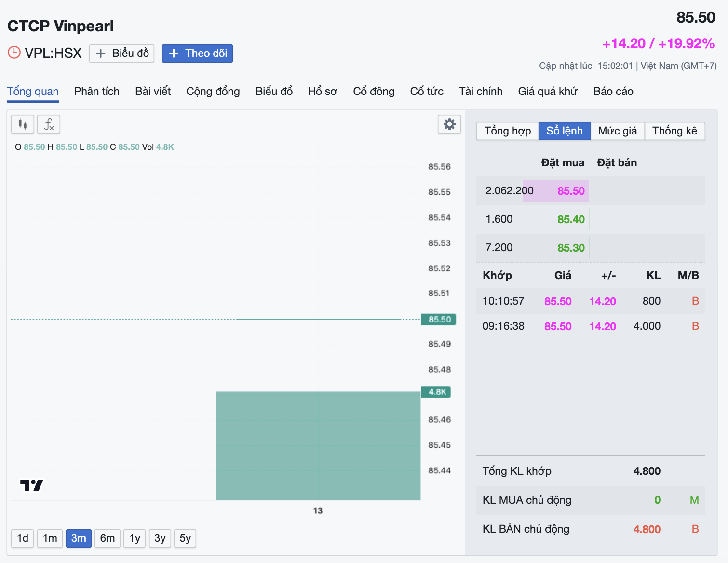The height and width of the screenshot is (563, 728).
Task: Set chart range to 1y
Action: point(135,538)
